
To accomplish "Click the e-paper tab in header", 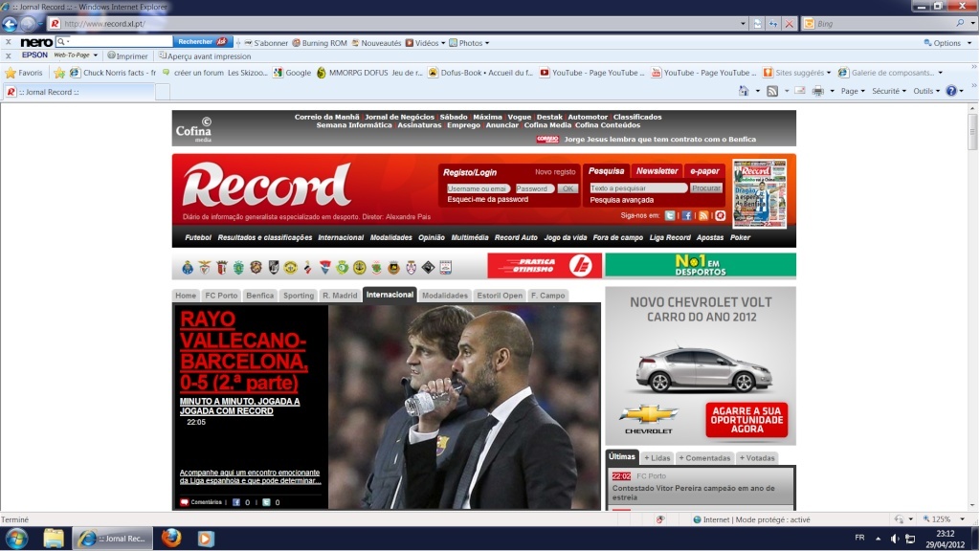I will coord(704,171).
